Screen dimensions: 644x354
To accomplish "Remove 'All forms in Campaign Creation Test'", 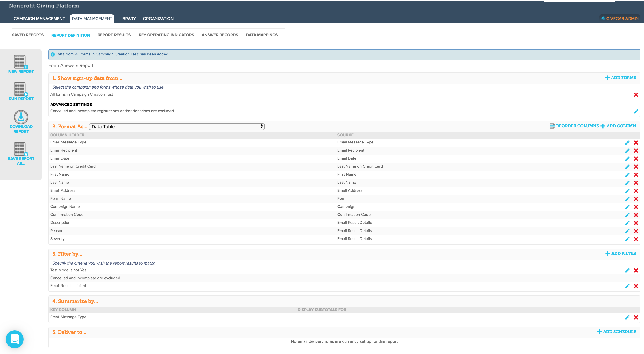I will click(x=636, y=95).
